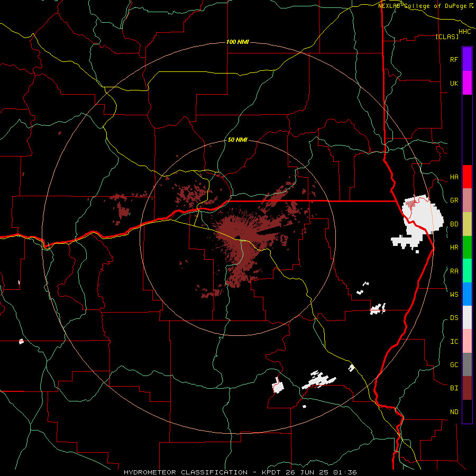Click the UK magenta legend swatch

467,83
